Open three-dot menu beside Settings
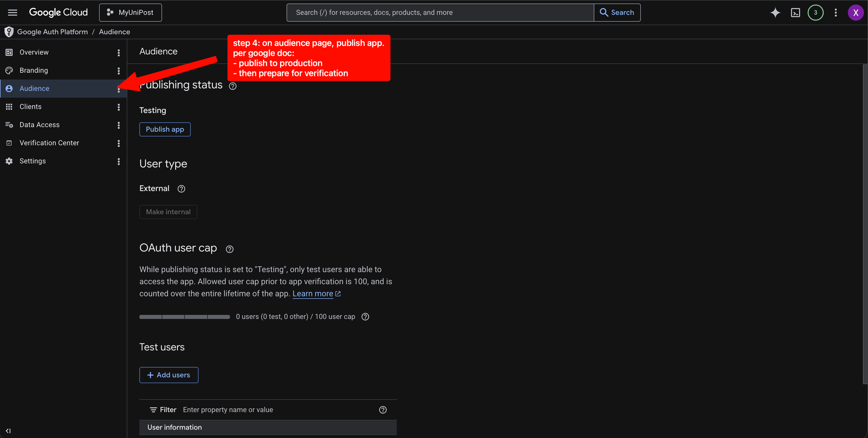The height and width of the screenshot is (438, 868). tap(119, 162)
